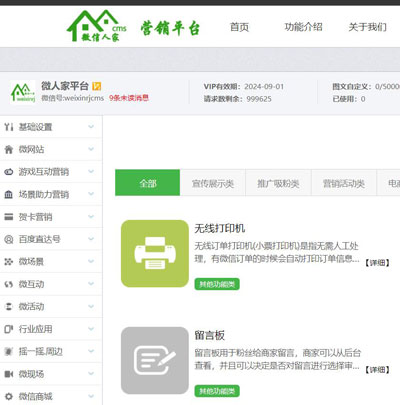The width and height of the screenshot is (400, 405).
Task: Switch to the 营销活动类 tab
Action: pyautogui.click(x=344, y=183)
